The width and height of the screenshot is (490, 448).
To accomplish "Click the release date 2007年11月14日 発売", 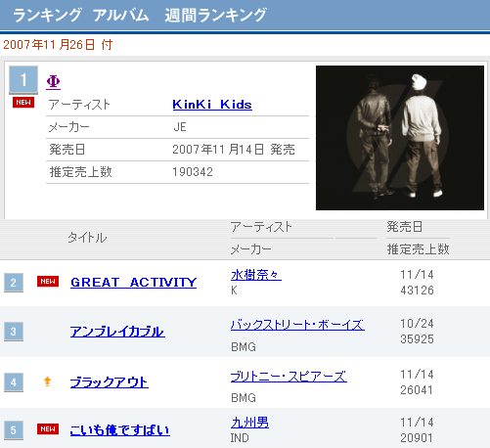I will click(x=234, y=150).
